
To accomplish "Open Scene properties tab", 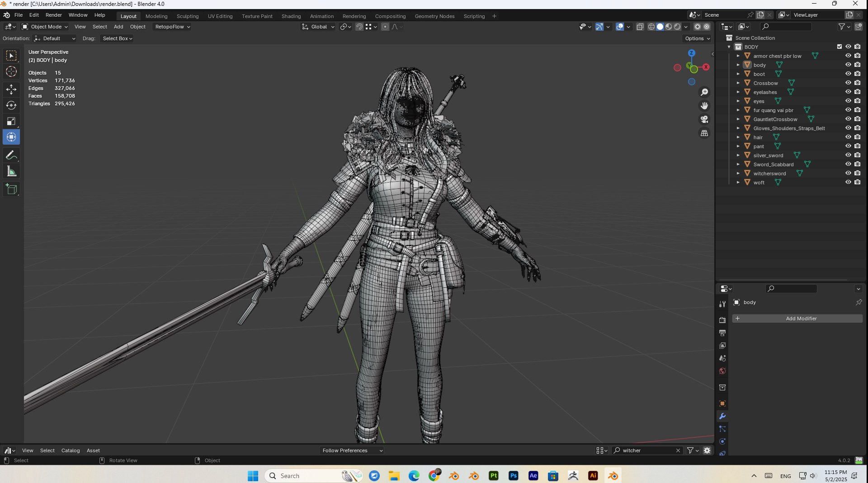I will 722,358.
